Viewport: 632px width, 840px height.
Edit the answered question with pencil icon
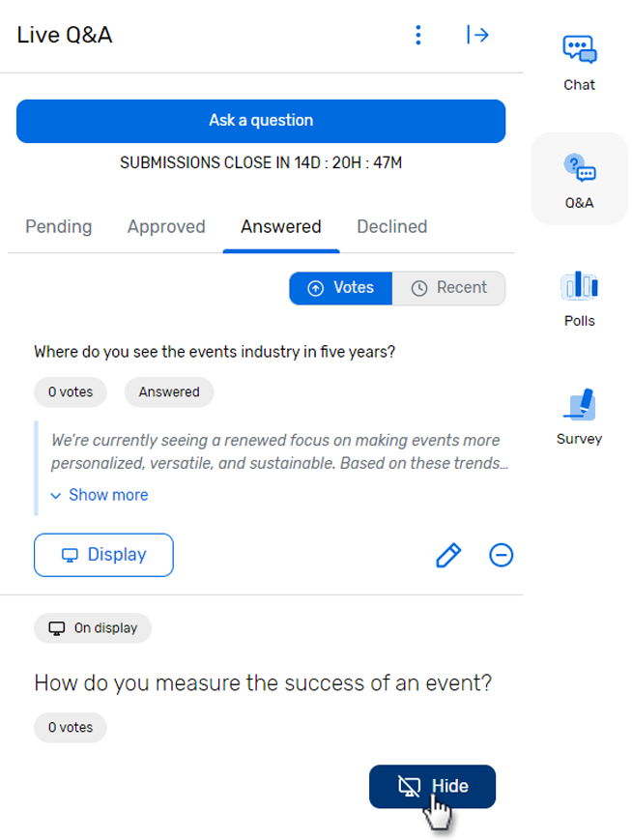point(448,555)
